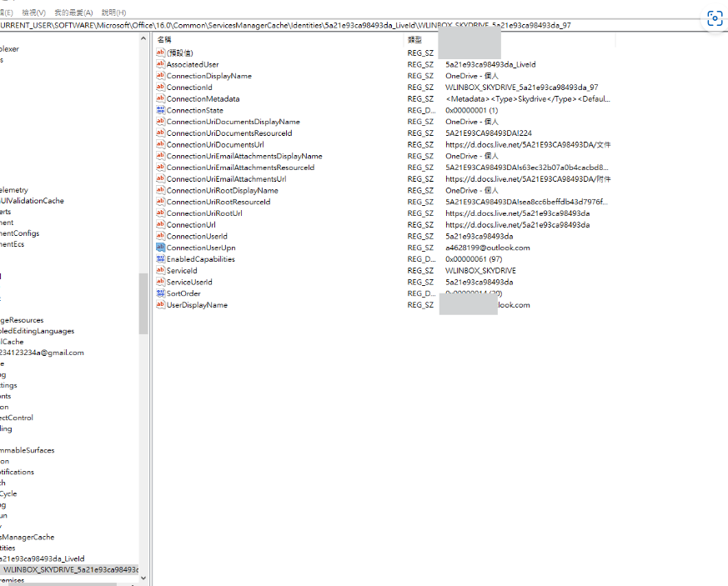Click the screenshot capture icon at top right
The width and height of the screenshot is (728, 586).
click(x=715, y=18)
